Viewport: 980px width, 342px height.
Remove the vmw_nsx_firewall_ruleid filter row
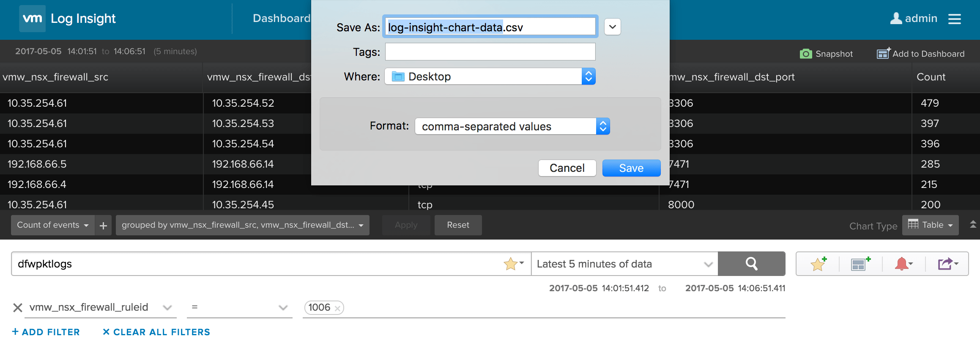pyautogui.click(x=17, y=308)
